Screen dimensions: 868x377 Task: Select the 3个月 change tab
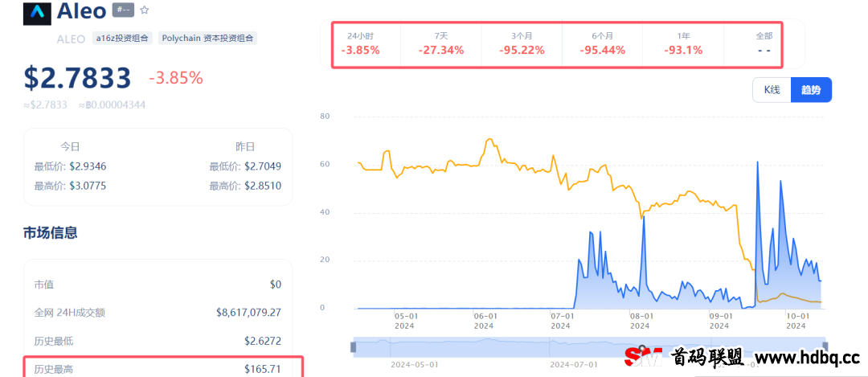click(522, 43)
